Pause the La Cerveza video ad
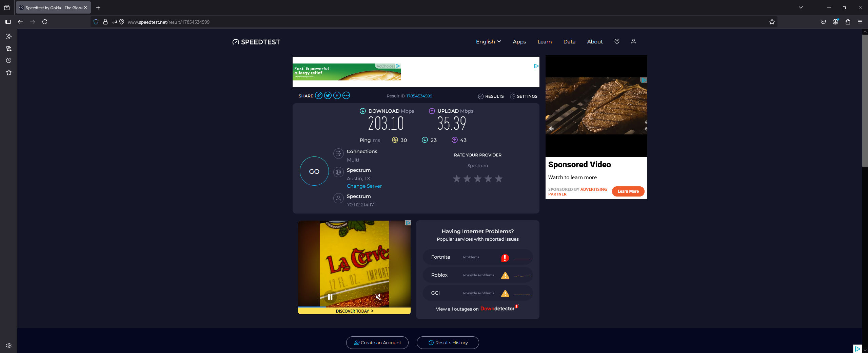The height and width of the screenshot is (353, 868). [x=330, y=297]
